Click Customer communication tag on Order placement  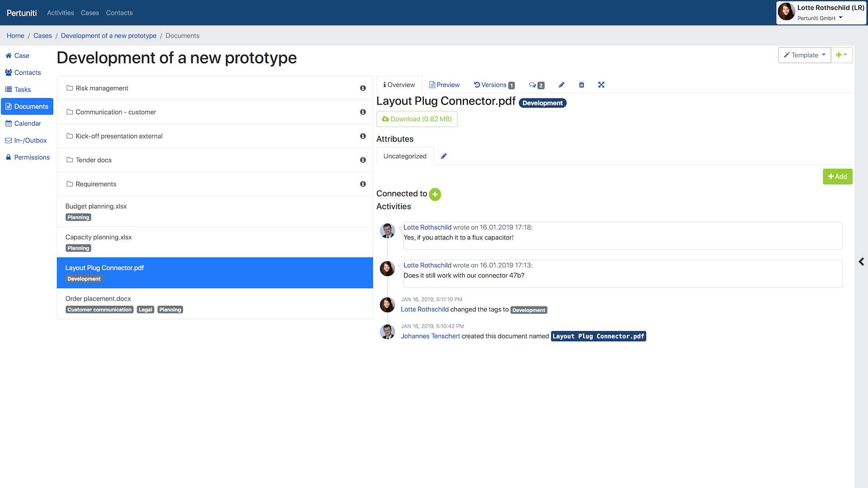(99, 310)
